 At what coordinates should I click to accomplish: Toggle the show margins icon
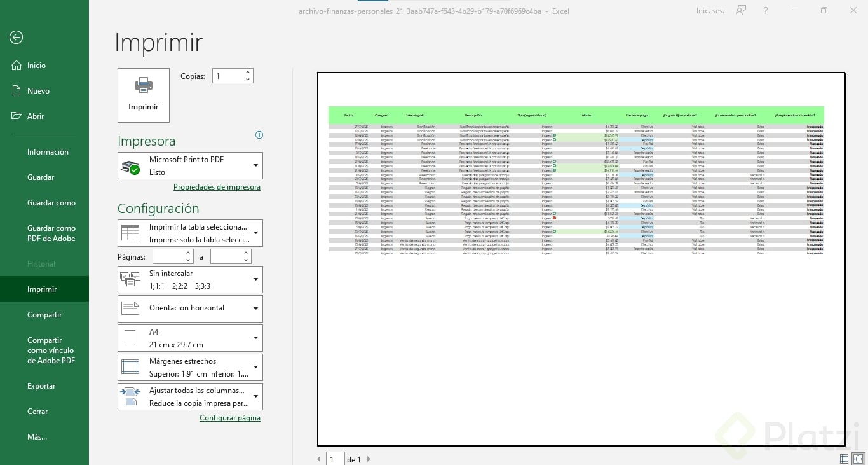844,459
